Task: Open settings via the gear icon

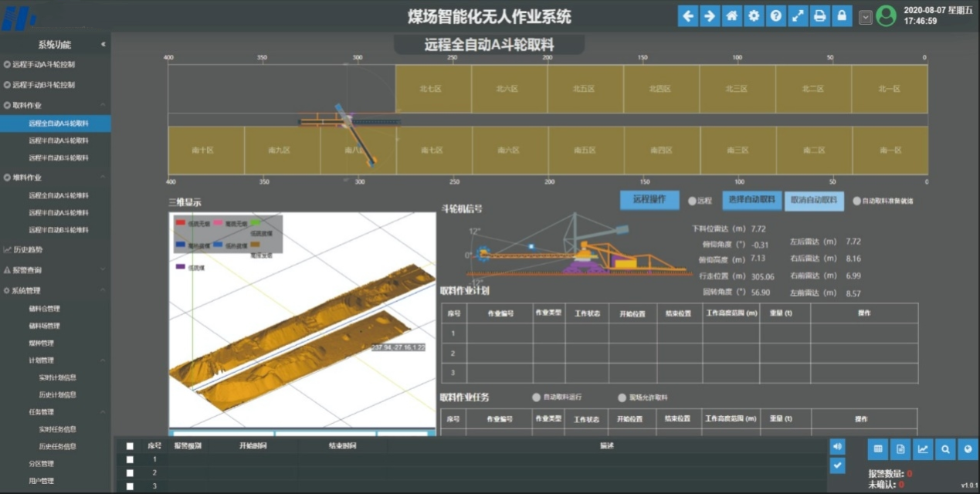Action: tap(754, 16)
